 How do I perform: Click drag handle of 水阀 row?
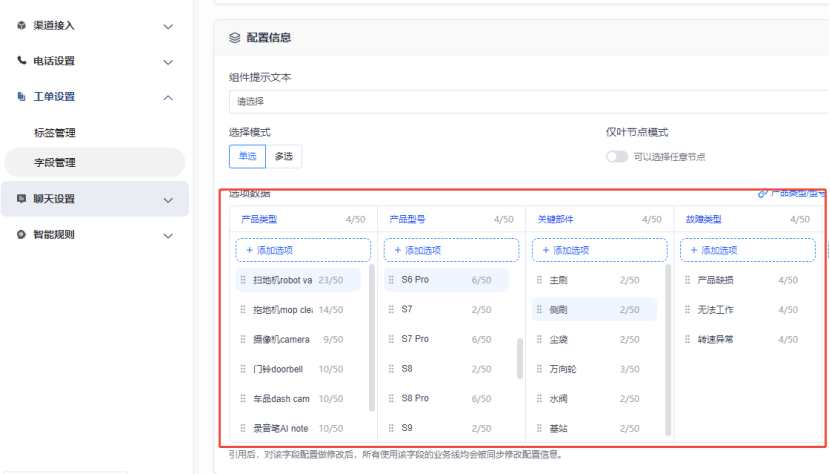(x=539, y=398)
